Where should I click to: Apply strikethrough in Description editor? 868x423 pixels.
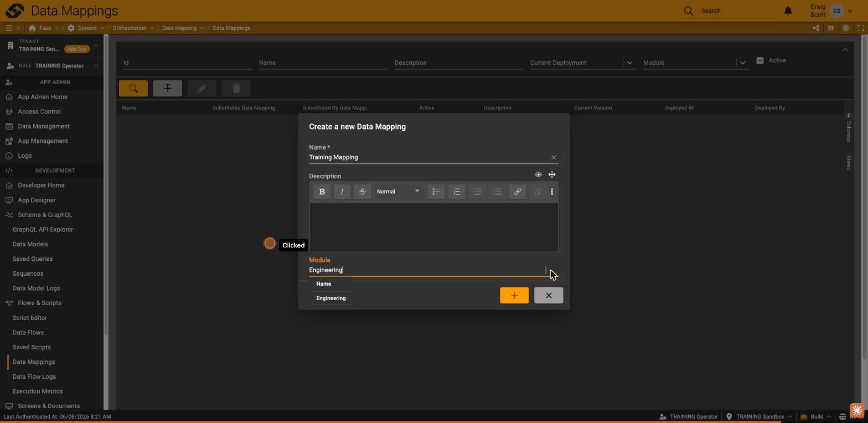click(x=363, y=192)
